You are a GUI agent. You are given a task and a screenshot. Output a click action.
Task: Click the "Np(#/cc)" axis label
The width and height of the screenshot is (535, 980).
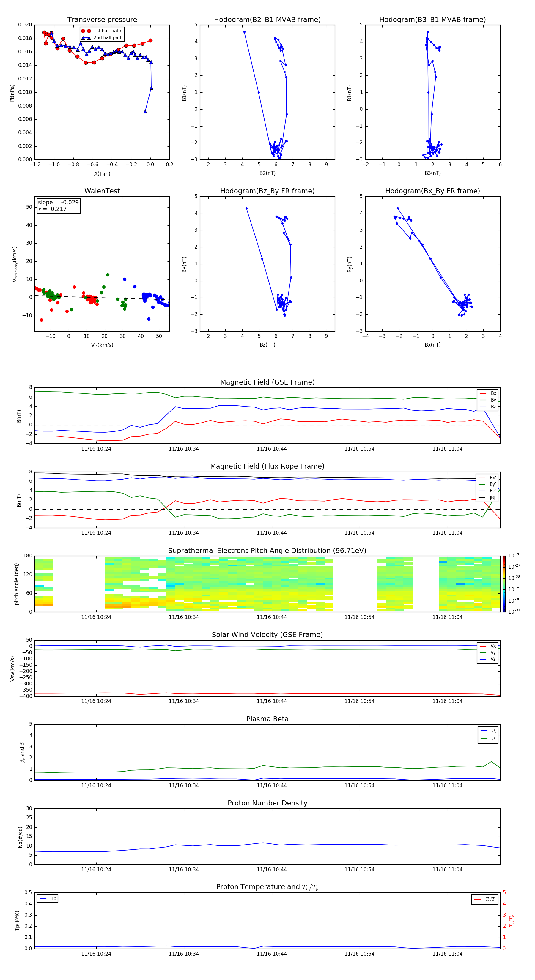(x=20, y=837)
